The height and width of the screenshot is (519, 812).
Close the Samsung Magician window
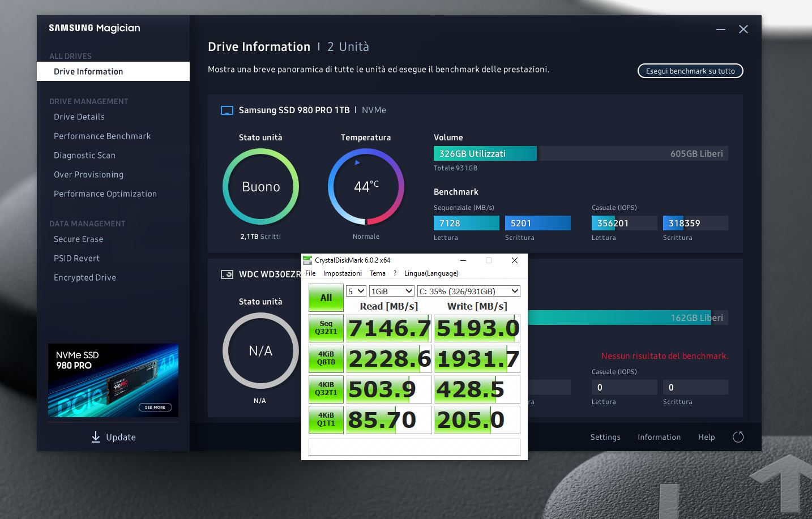(x=743, y=29)
